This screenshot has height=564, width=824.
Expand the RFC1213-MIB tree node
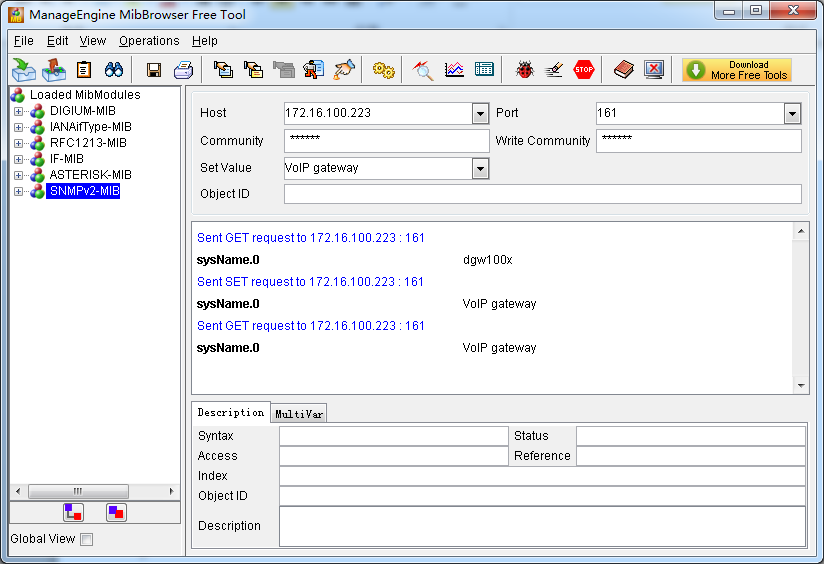(18, 143)
